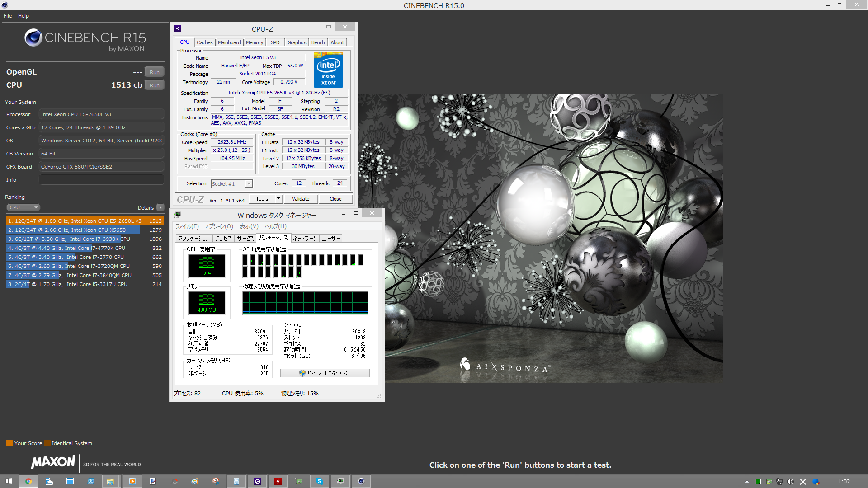Click the CPU-Z Tools button
This screenshot has height=488, width=868.
click(x=262, y=199)
